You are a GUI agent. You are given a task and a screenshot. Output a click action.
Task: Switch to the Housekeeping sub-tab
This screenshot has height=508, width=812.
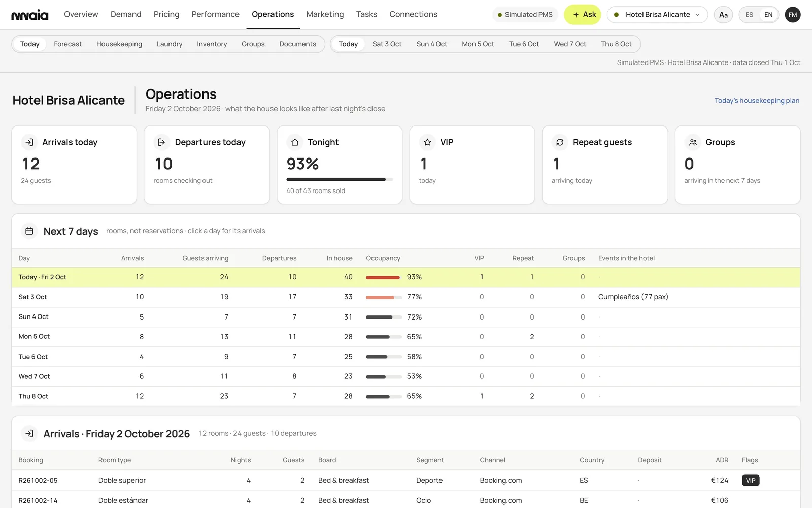tap(119, 44)
